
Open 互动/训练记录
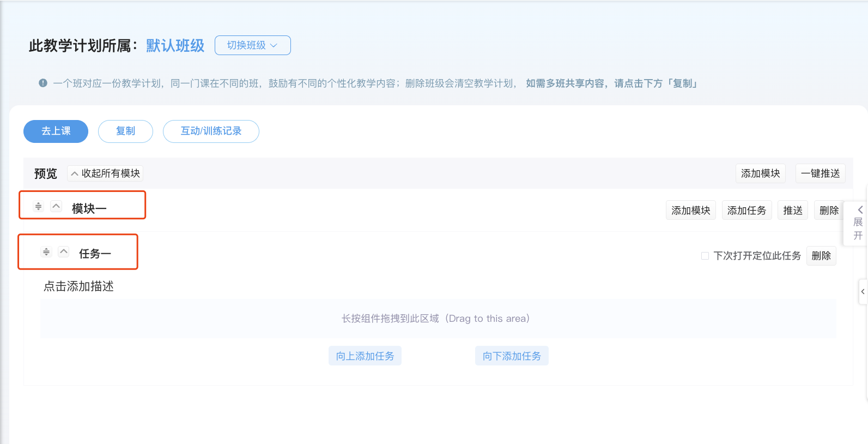211,131
